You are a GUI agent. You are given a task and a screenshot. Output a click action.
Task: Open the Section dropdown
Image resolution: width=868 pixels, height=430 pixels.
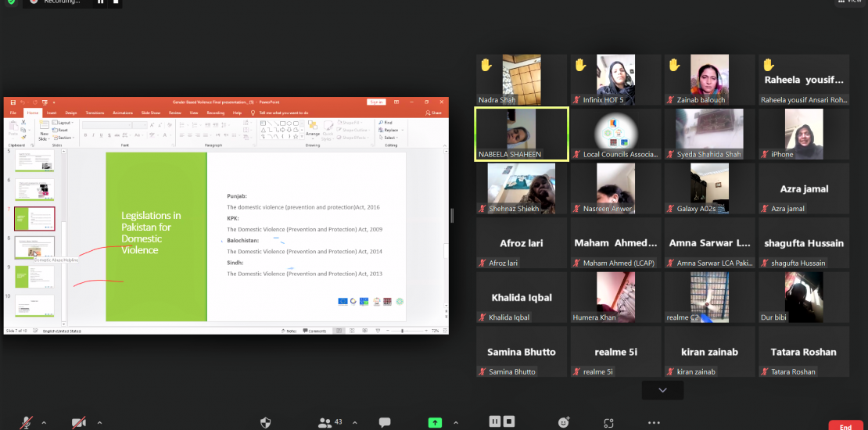[63, 138]
